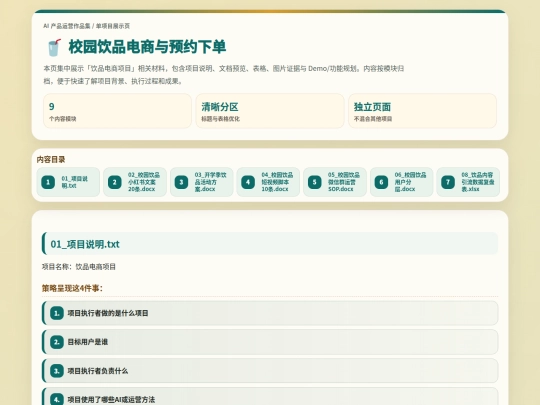Screen dimensions: 540x405
Task: Click the 9 个内容模块 card
Action: pyautogui.click(x=117, y=111)
